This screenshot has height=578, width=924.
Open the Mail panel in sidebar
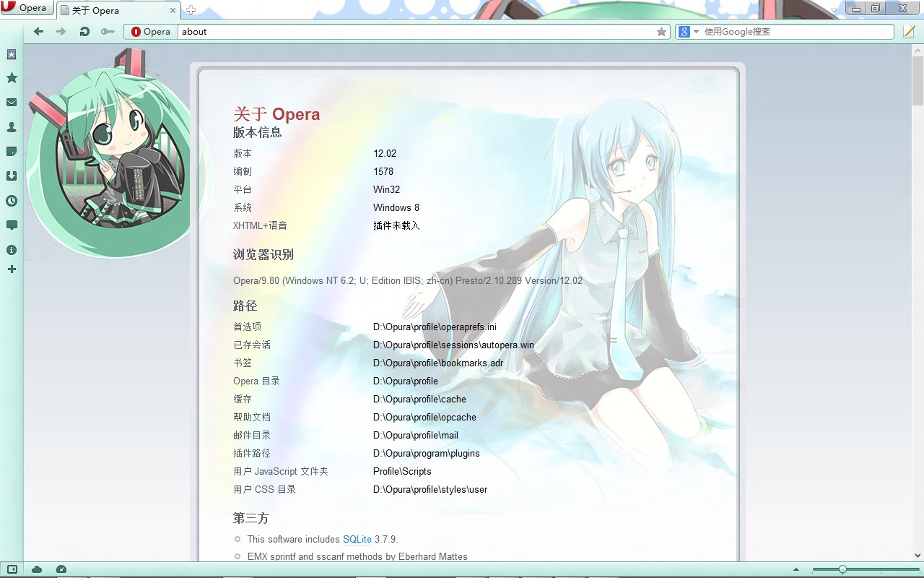point(12,103)
